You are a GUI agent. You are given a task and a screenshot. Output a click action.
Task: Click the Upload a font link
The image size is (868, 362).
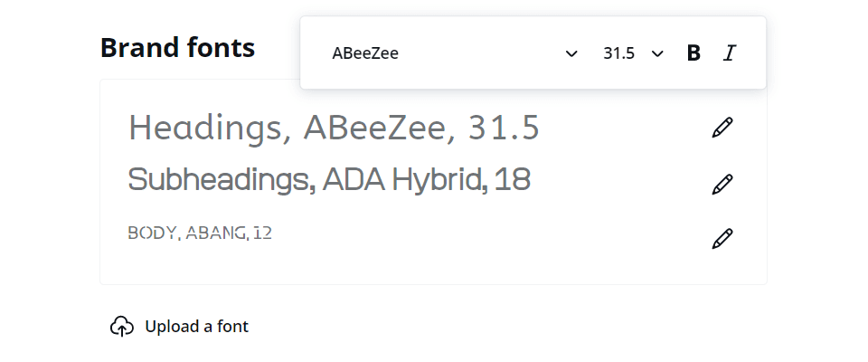(x=196, y=327)
